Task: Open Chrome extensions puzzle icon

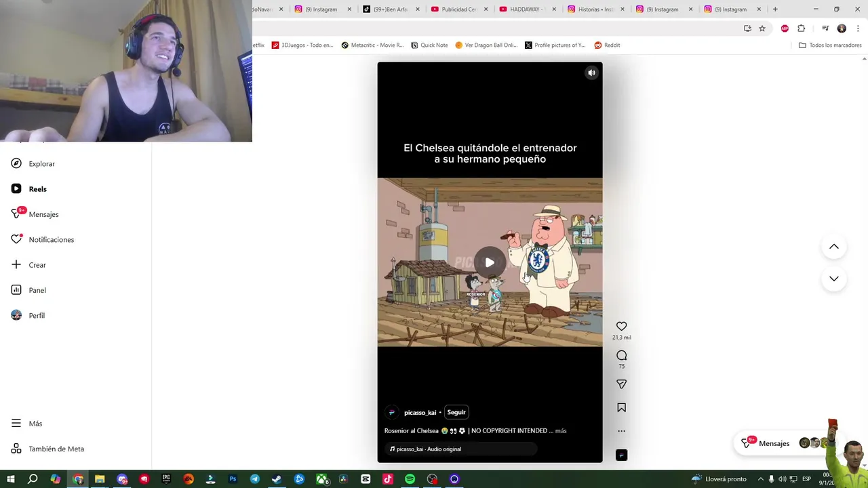Action: tap(801, 28)
